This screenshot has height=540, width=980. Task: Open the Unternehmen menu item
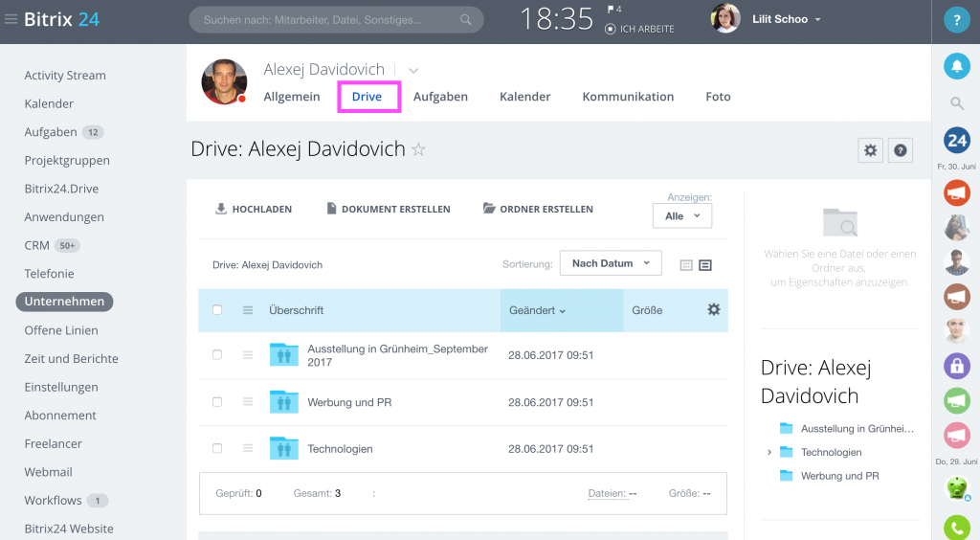click(x=64, y=302)
